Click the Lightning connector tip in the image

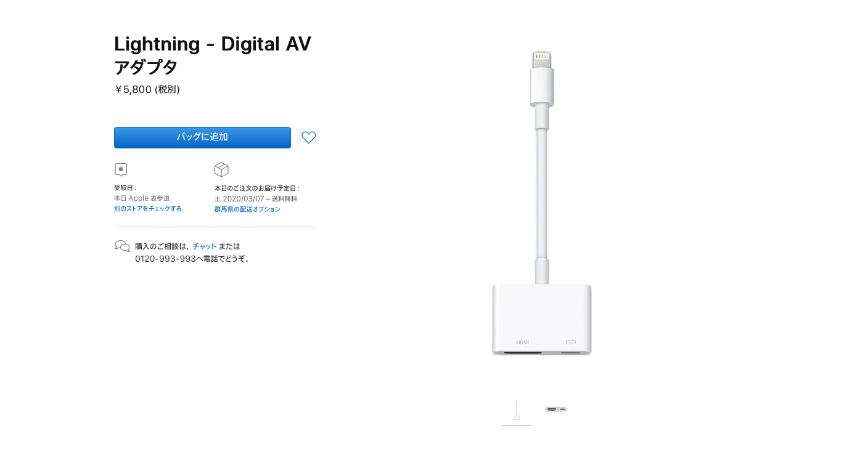point(542,59)
